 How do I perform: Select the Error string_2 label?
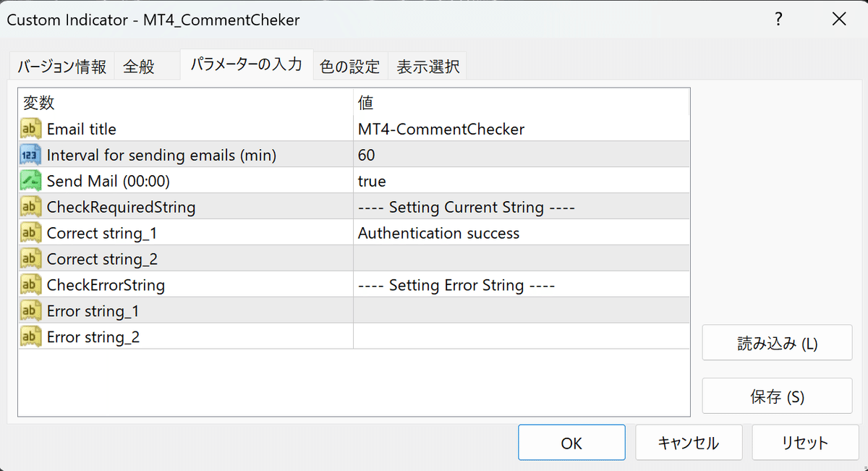click(94, 337)
